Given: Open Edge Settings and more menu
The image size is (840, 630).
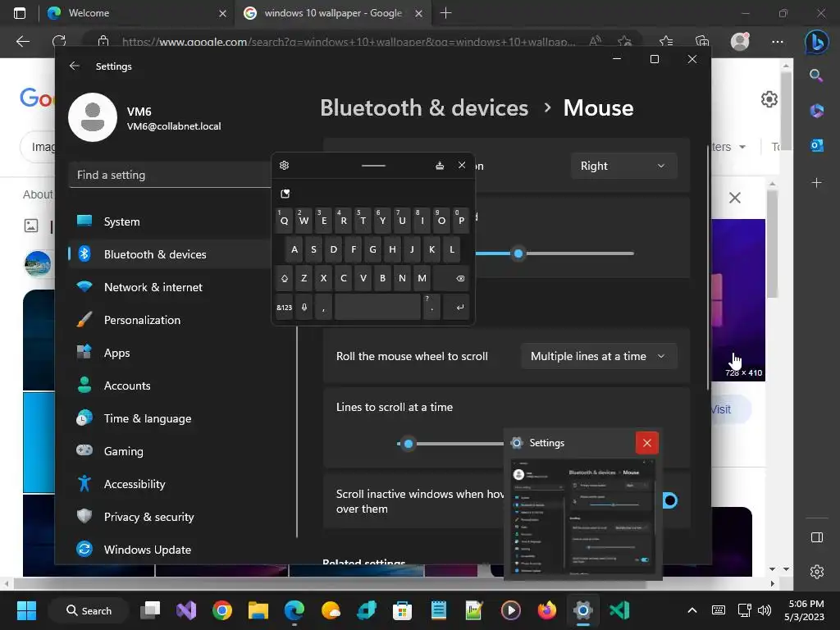Looking at the screenshot, I should [778, 41].
